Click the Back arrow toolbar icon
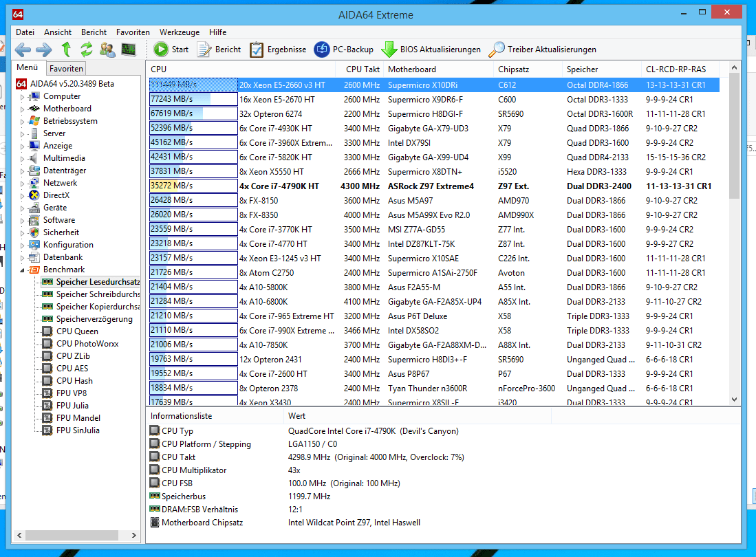This screenshot has height=557, width=756. click(x=23, y=49)
